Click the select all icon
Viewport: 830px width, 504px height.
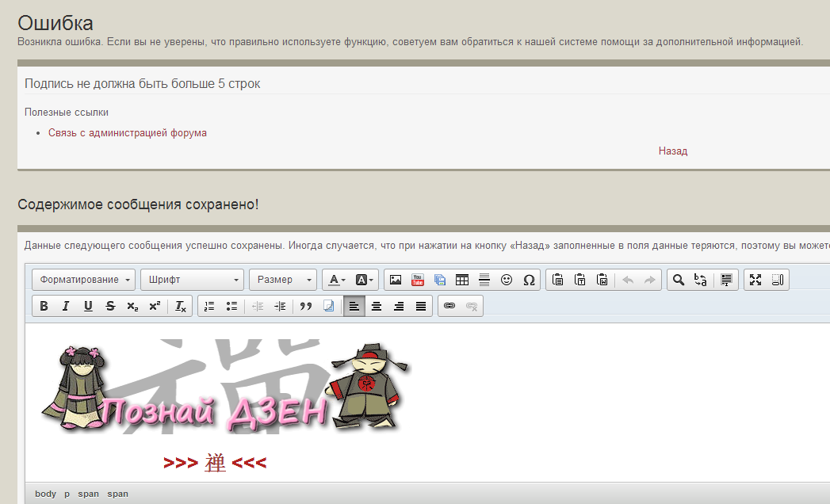(726, 280)
